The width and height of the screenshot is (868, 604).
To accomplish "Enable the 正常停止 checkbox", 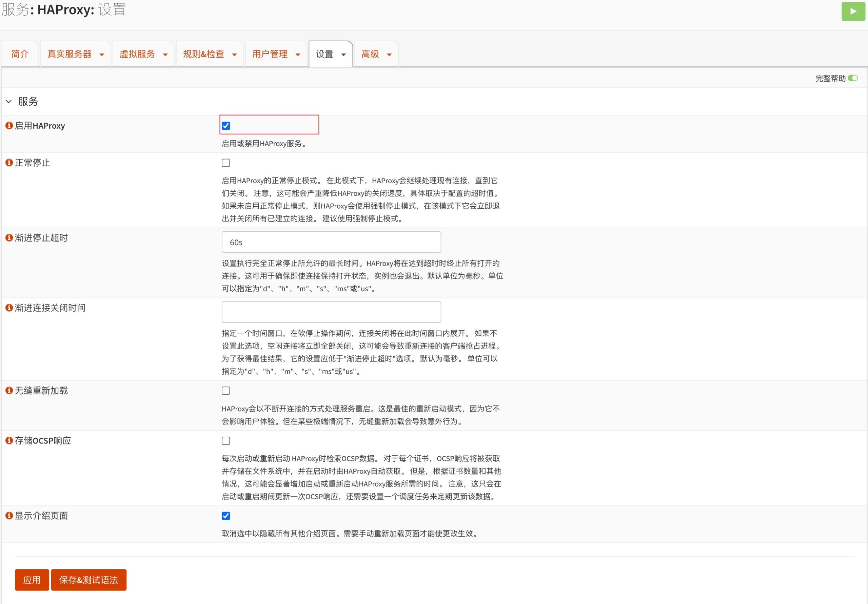I will pos(226,163).
